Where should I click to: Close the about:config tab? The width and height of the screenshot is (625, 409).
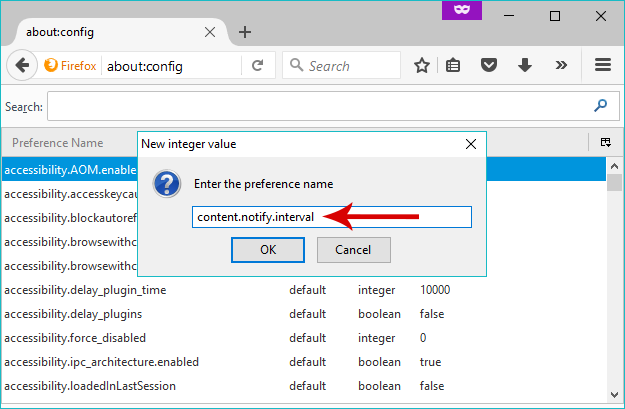coord(210,32)
